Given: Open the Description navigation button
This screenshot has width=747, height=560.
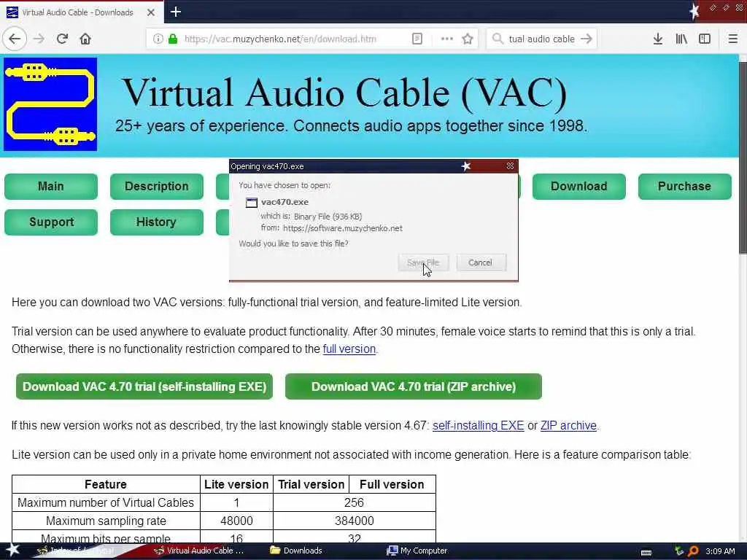Looking at the screenshot, I should pos(157,186).
